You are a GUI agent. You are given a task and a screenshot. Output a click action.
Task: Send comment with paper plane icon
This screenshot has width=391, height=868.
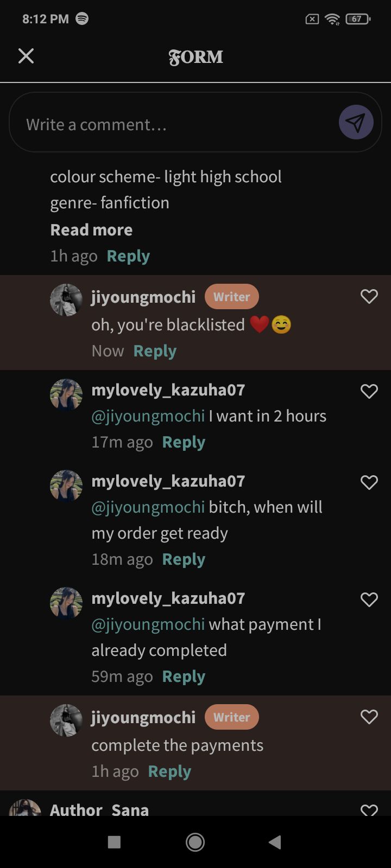point(356,122)
